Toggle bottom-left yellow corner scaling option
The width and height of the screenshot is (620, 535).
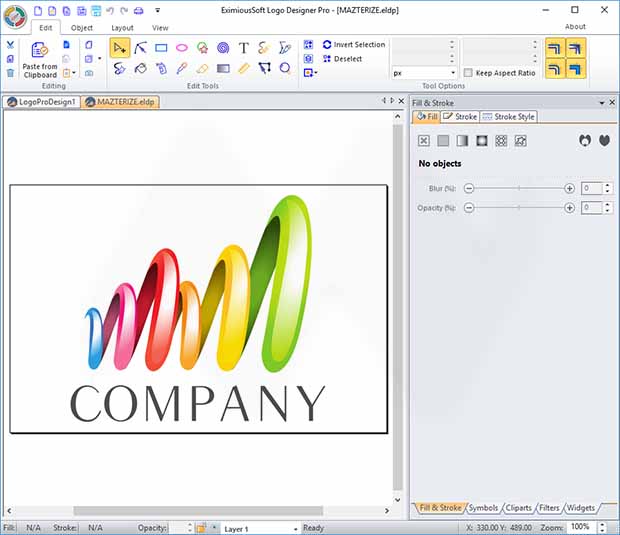click(x=555, y=69)
